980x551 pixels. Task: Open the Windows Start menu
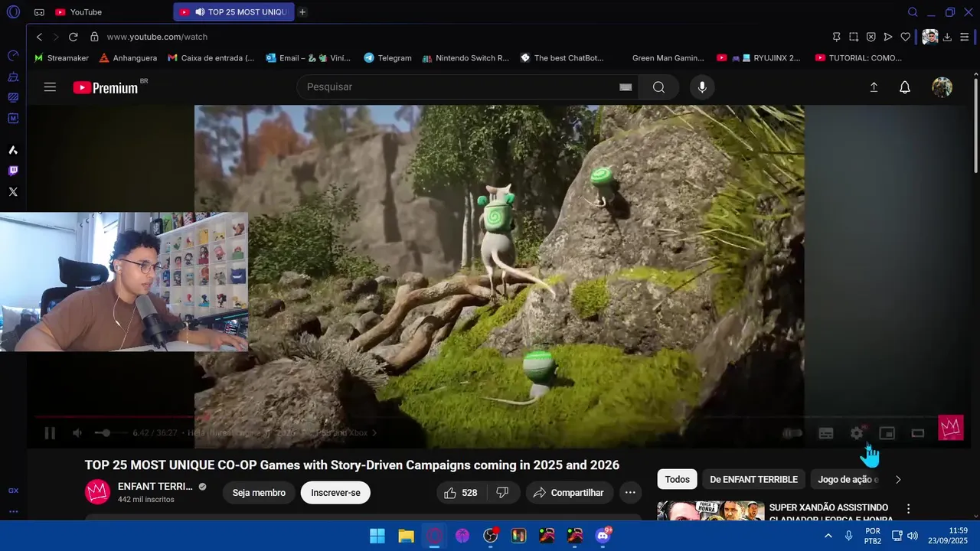coord(377,536)
